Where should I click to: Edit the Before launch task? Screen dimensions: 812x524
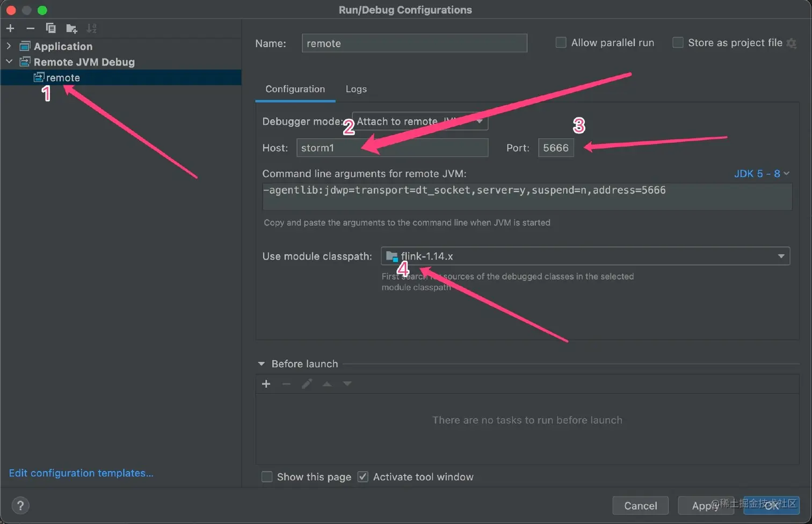pos(307,384)
